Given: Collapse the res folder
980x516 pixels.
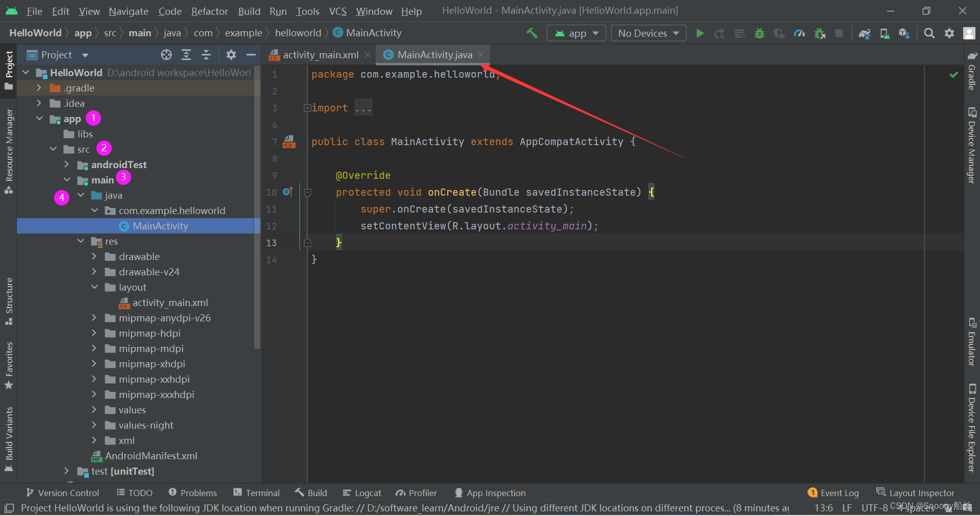Looking at the screenshot, I should [x=81, y=241].
